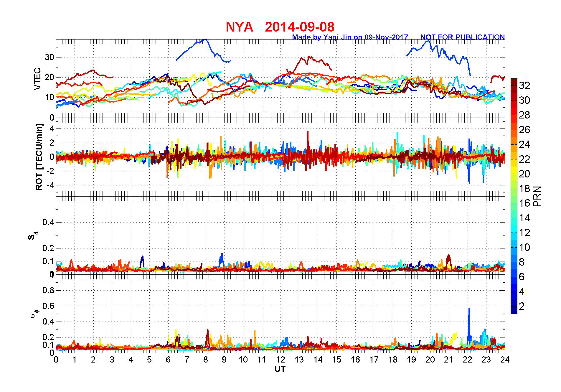Image resolution: width=561 pixels, height=392 pixels.
Task: Select the "Made by Yaqi Jin on 09-Nov-2017" credit text
Action: coord(350,37)
